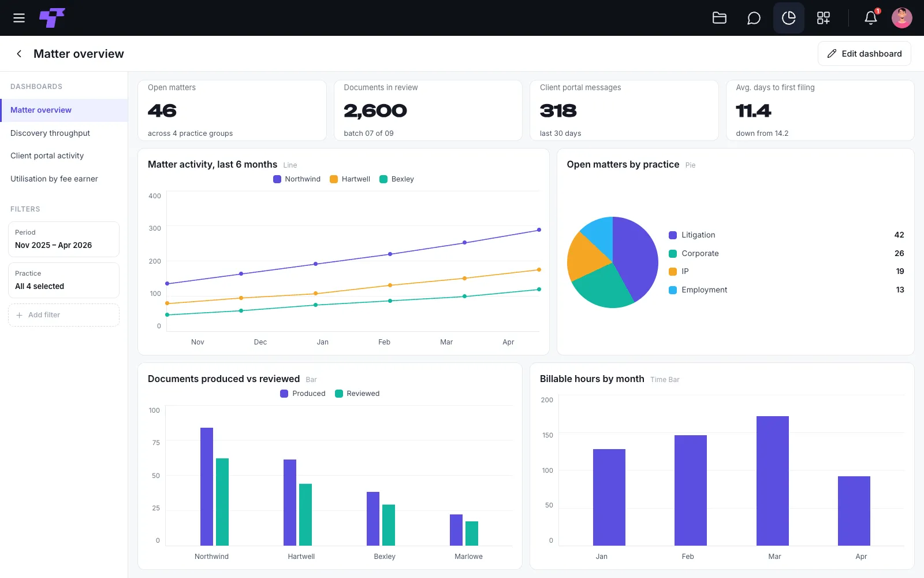Click the Northwind Produced bar
Viewport: 924px width, 578px height.
pos(207,487)
